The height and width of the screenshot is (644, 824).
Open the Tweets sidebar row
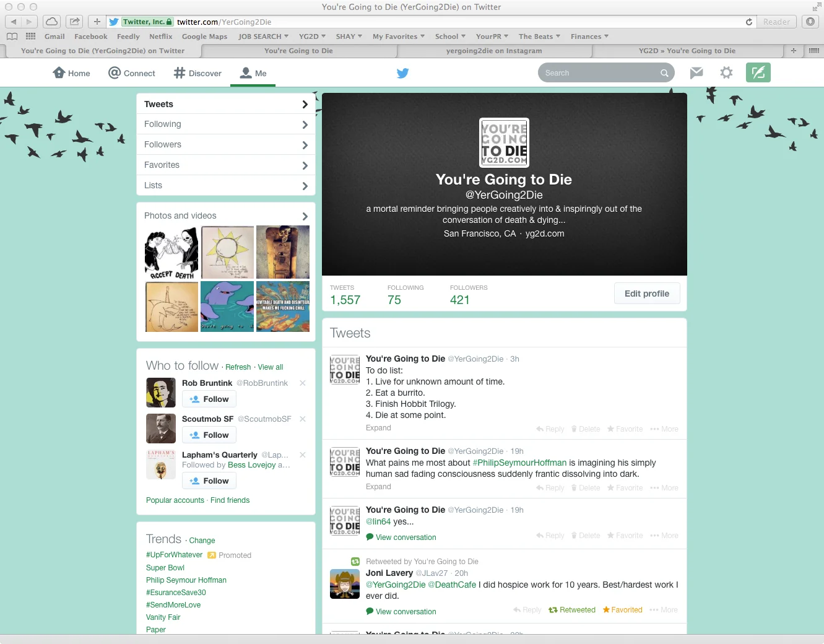coord(226,104)
